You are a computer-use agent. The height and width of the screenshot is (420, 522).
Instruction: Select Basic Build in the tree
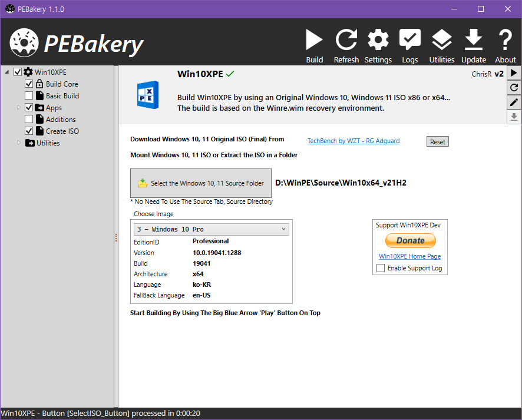click(x=62, y=96)
